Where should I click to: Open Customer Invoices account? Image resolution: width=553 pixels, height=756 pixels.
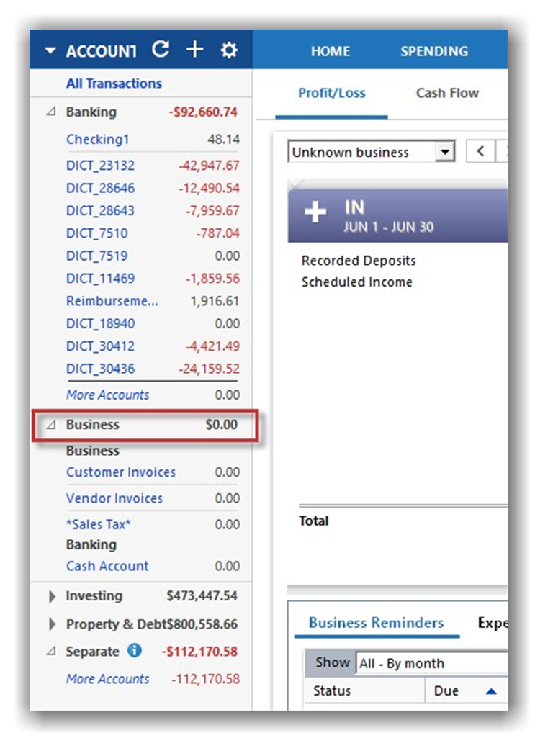120,472
